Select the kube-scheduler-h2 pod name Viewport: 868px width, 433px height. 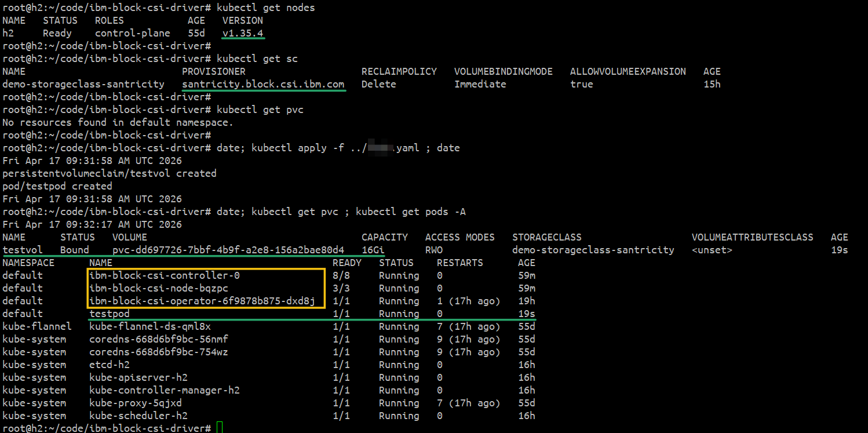tap(138, 416)
